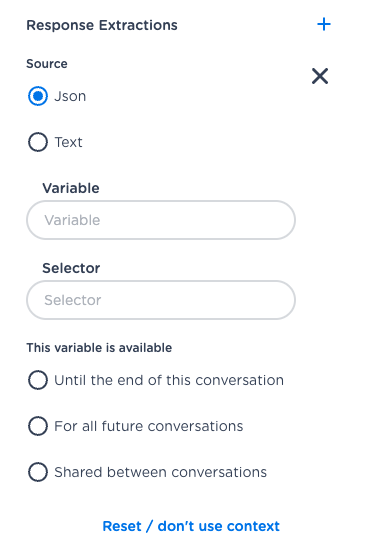369x554 pixels.
Task: Add a new response extraction with plus icon
Action: pos(323,25)
